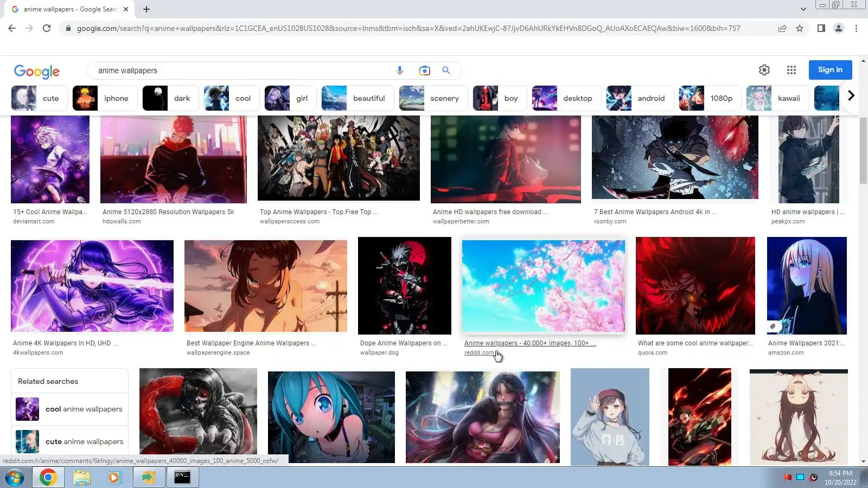The height and width of the screenshot is (488, 868).
Task: Click the product tag icon on the amazon image
Action: [773, 326]
